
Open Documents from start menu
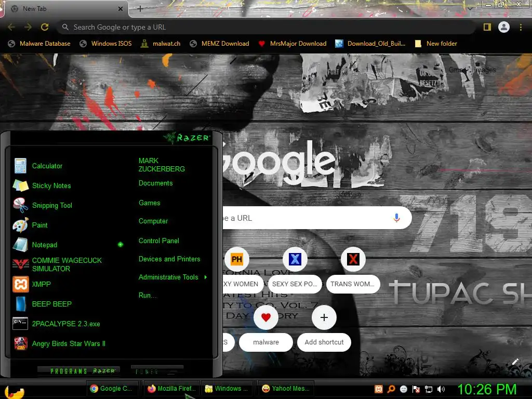pos(155,183)
